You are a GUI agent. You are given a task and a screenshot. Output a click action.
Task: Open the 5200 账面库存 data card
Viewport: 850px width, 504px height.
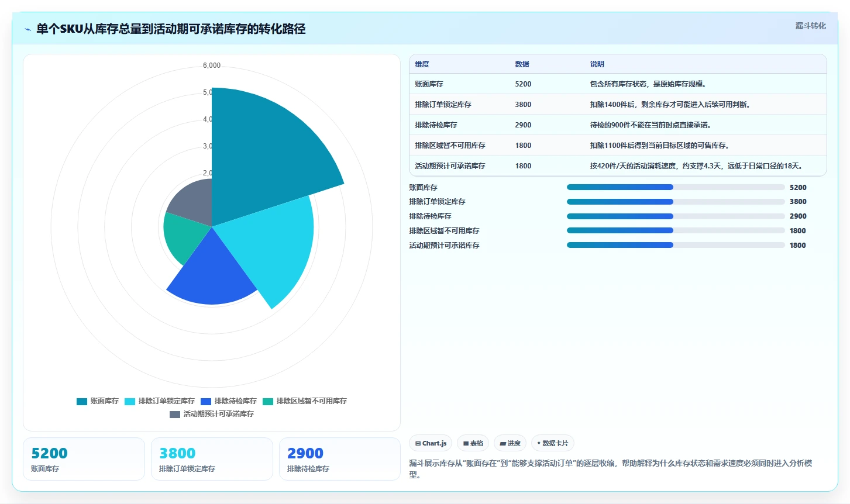coord(84,459)
